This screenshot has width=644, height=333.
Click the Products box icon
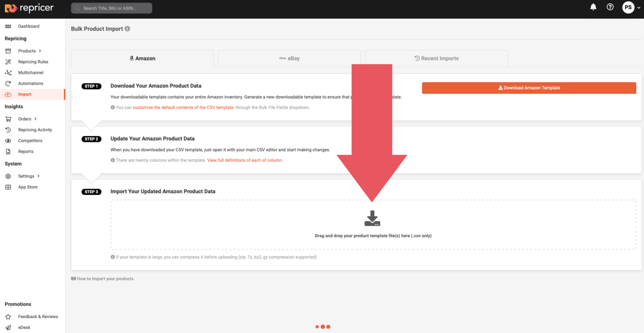coord(8,51)
